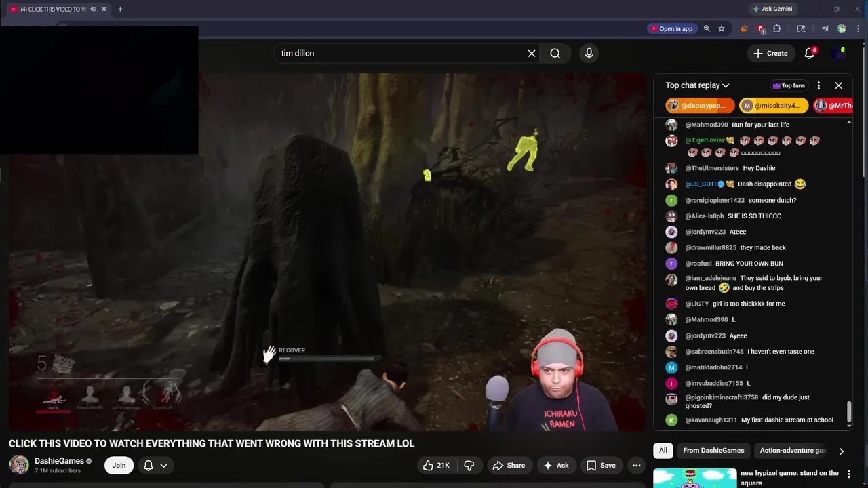Like the video with thumbs up
Screen dimensions: 868x488
click(436, 465)
